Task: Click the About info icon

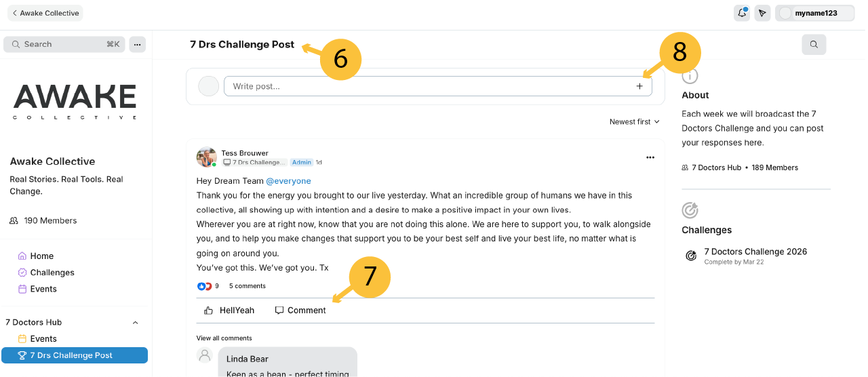Action: point(690,75)
